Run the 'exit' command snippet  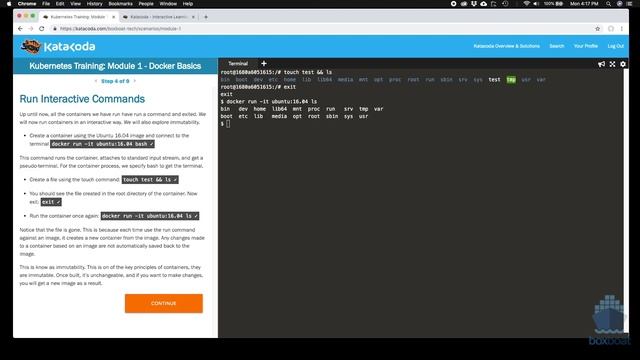pos(51,202)
